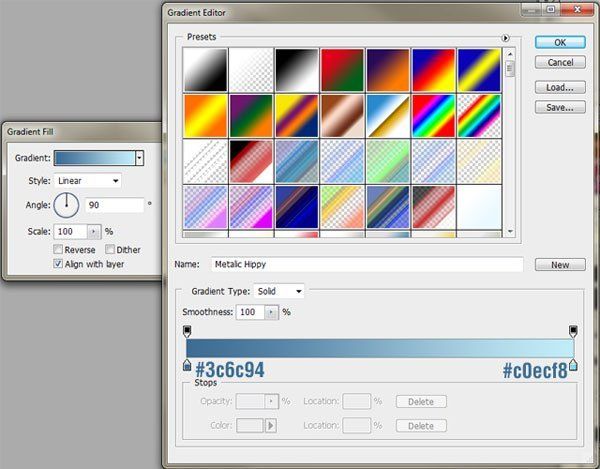
Task: Click Cancel in Gradient Editor
Action: pos(560,62)
